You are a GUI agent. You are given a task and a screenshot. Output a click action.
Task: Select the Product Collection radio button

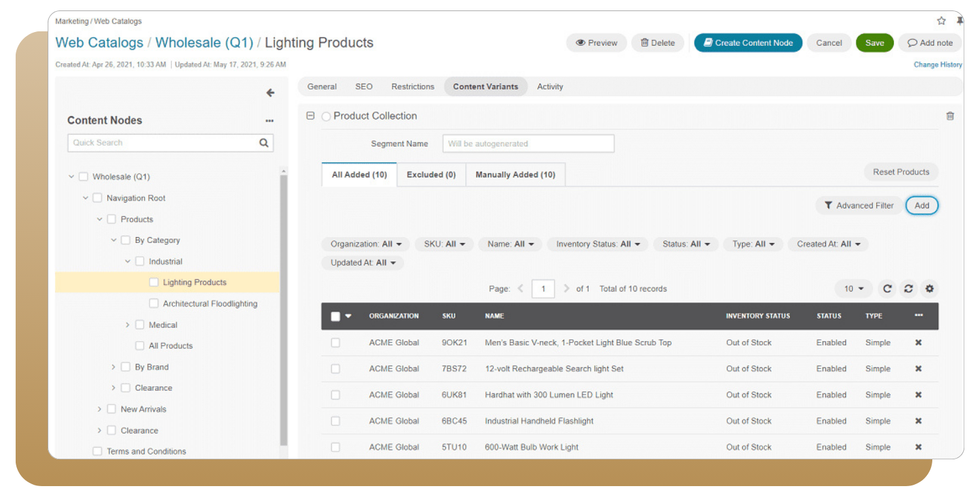(326, 117)
